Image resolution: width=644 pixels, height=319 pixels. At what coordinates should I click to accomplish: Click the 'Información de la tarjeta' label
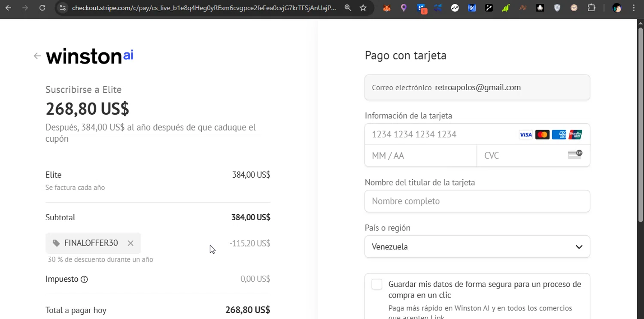pyautogui.click(x=408, y=116)
